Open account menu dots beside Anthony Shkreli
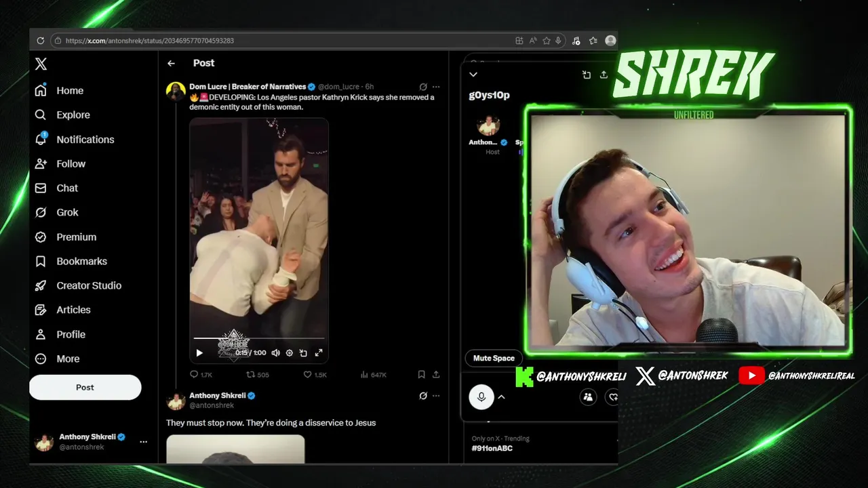 (x=143, y=442)
